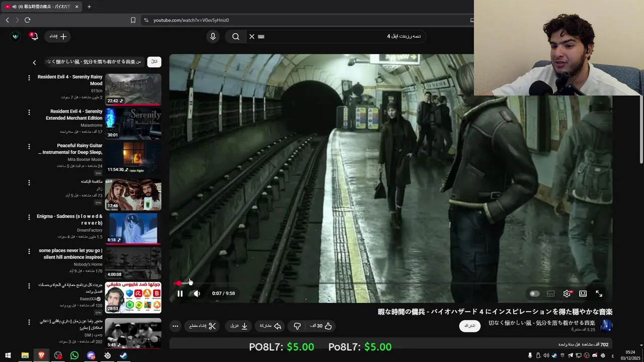Open the notifications bell
Screen dimensions: 644x362
tap(34, 36)
